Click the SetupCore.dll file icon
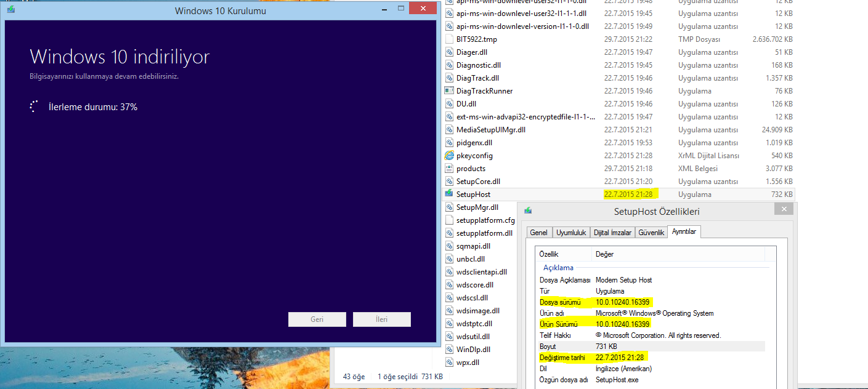This screenshot has height=389, width=868. (x=449, y=181)
